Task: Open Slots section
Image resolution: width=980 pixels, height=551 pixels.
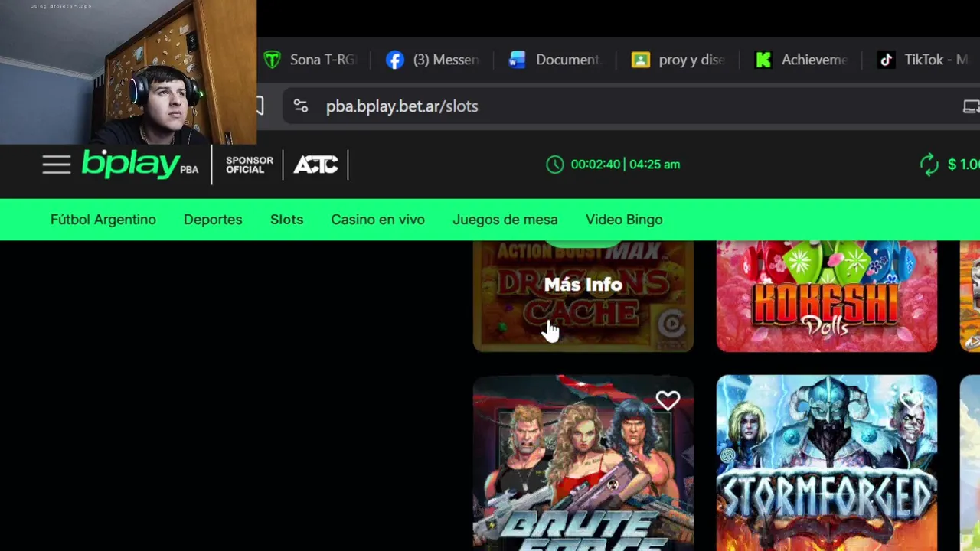Action: click(286, 220)
